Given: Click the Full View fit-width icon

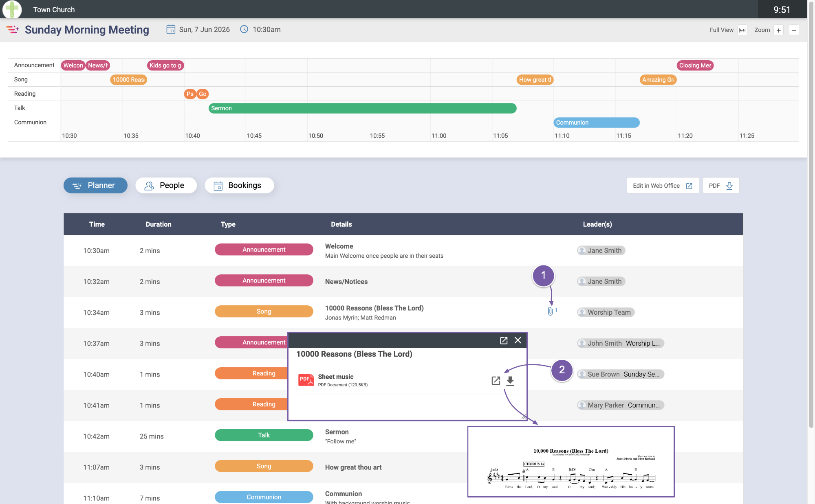Looking at the screenshot, I should tap(742, 30).
